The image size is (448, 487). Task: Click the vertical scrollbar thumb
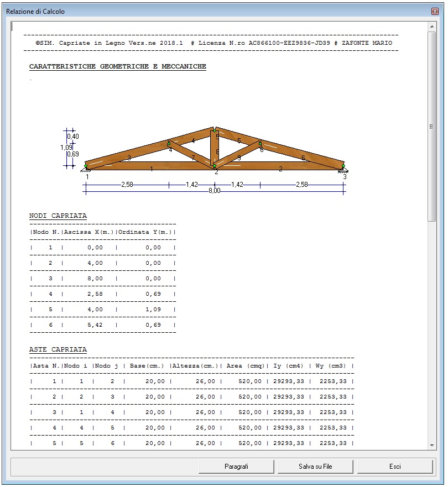(432, 127)
